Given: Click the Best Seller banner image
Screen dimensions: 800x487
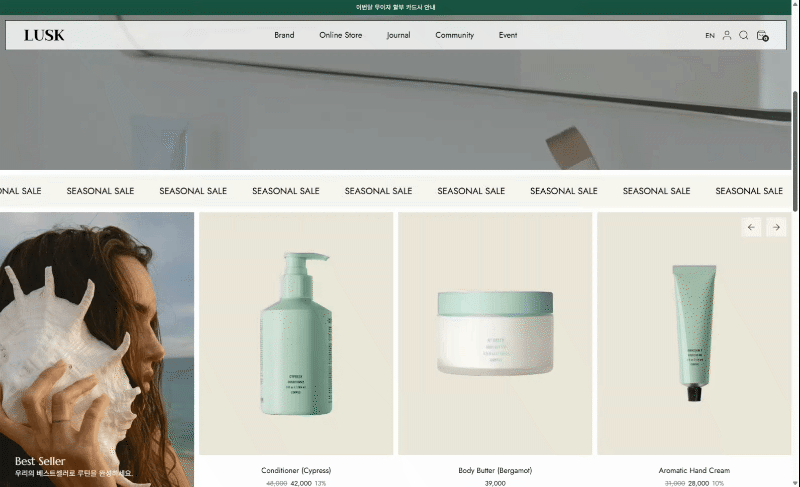Looking at the screenshot, I should pos(97,349).
